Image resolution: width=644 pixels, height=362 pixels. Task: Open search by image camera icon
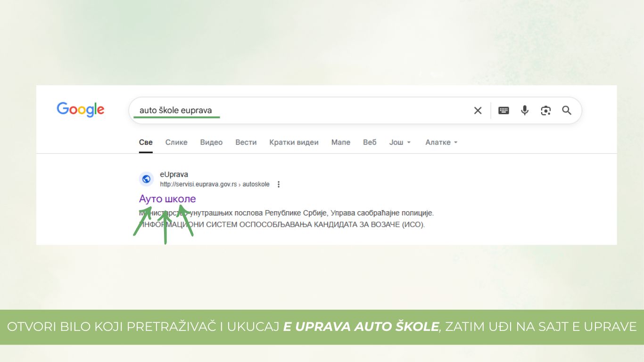[545, 110]
